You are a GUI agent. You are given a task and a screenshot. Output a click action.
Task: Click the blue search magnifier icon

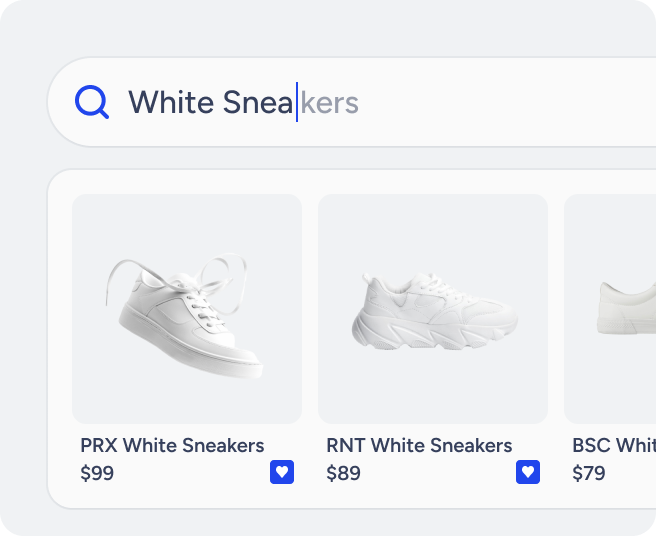point(92,102)
